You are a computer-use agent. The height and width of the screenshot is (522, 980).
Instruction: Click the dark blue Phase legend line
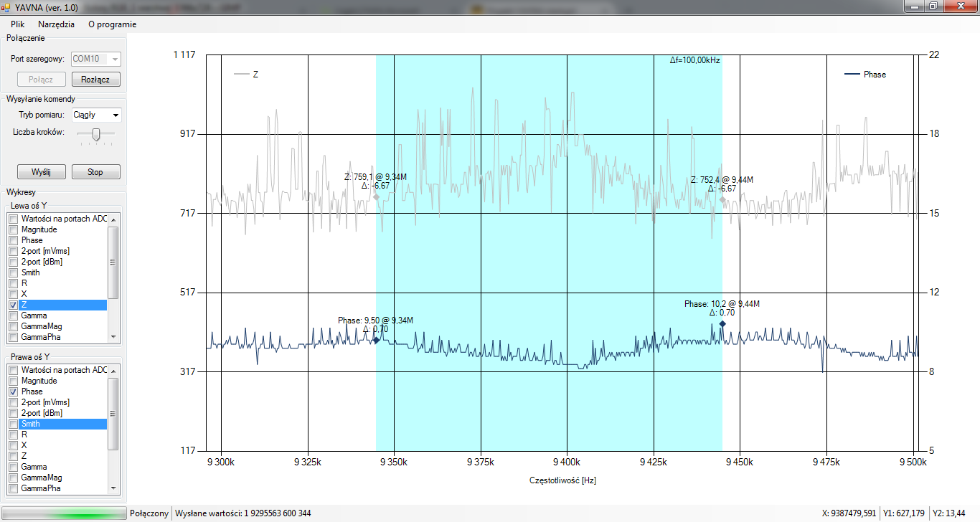coord(852,74)
